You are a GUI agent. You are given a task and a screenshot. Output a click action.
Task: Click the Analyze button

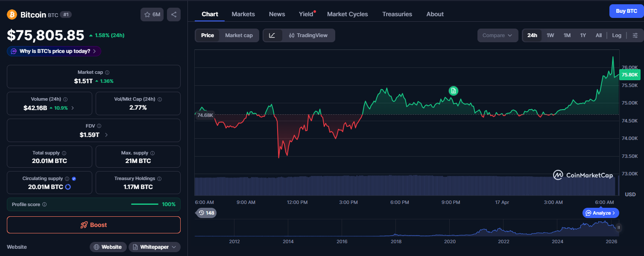tap(600, 212)
